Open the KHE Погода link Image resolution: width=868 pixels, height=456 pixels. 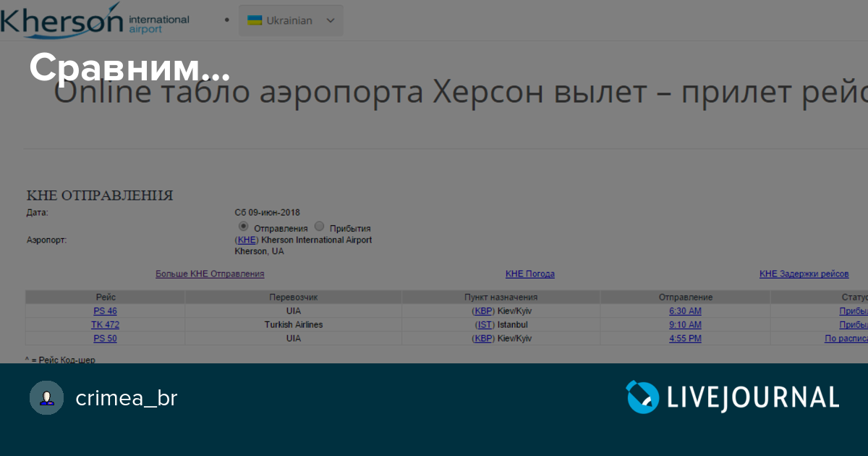(529, 274)
